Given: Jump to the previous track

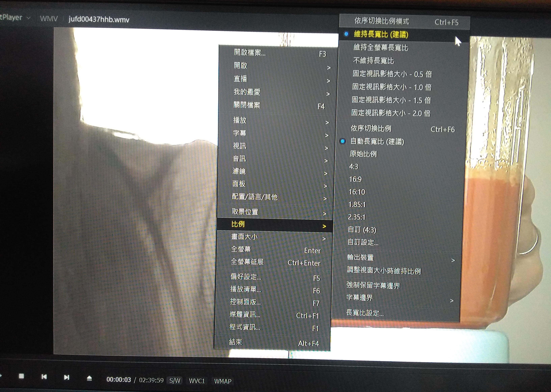Looking at the screenshot, I should (44, 377).
